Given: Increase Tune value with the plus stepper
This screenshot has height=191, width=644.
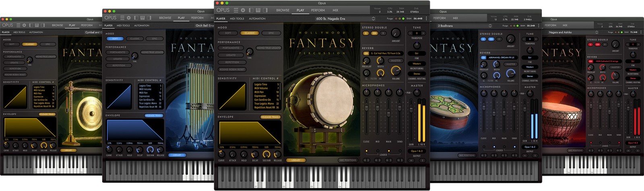Looking at the screenshot, I should coord(423,33).
